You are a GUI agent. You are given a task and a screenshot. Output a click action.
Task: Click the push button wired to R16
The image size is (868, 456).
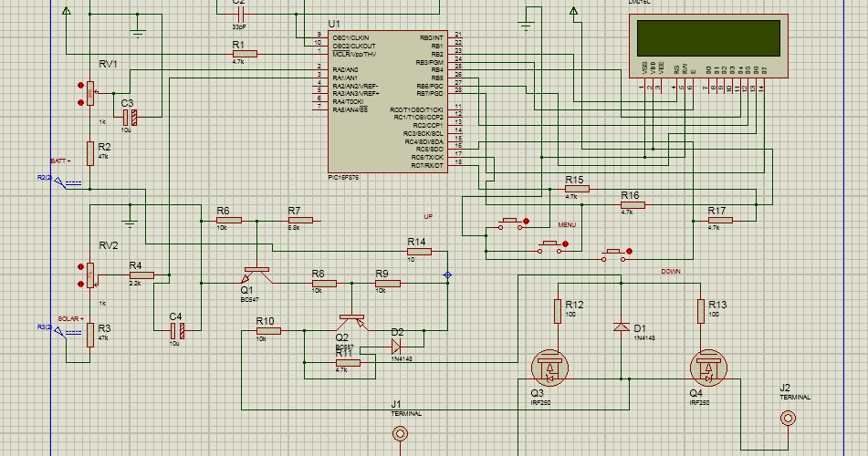click(549, 247)
